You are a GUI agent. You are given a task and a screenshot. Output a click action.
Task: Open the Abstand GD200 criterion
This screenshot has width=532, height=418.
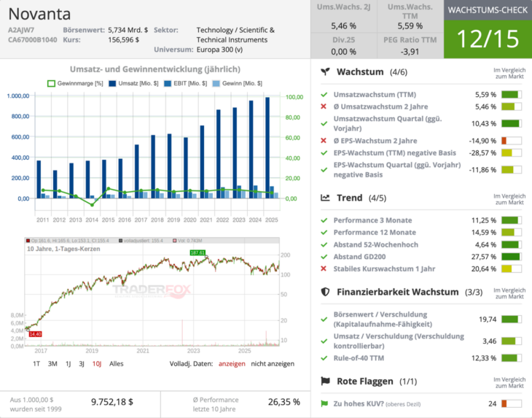pos(359,257)
